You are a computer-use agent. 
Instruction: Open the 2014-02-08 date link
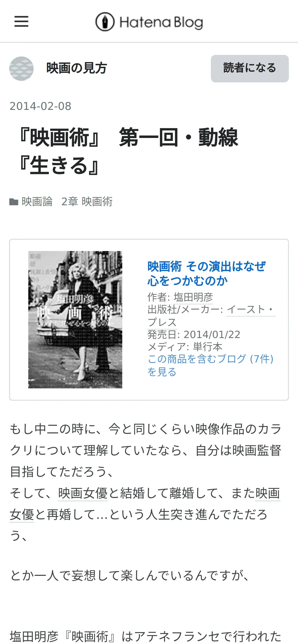point(40,106)
